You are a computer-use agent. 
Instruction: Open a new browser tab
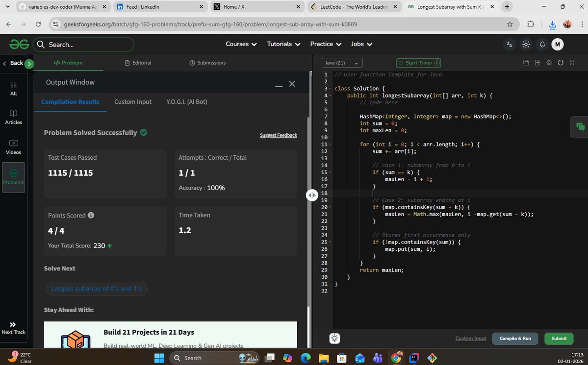click(507, 7)
